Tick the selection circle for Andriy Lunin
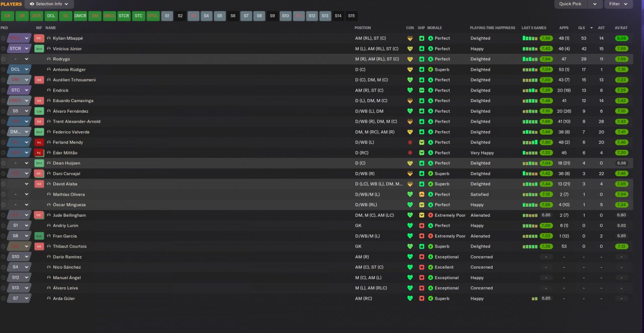The height and width of the screenshot is (333, 644). click(x=4, y=225)
